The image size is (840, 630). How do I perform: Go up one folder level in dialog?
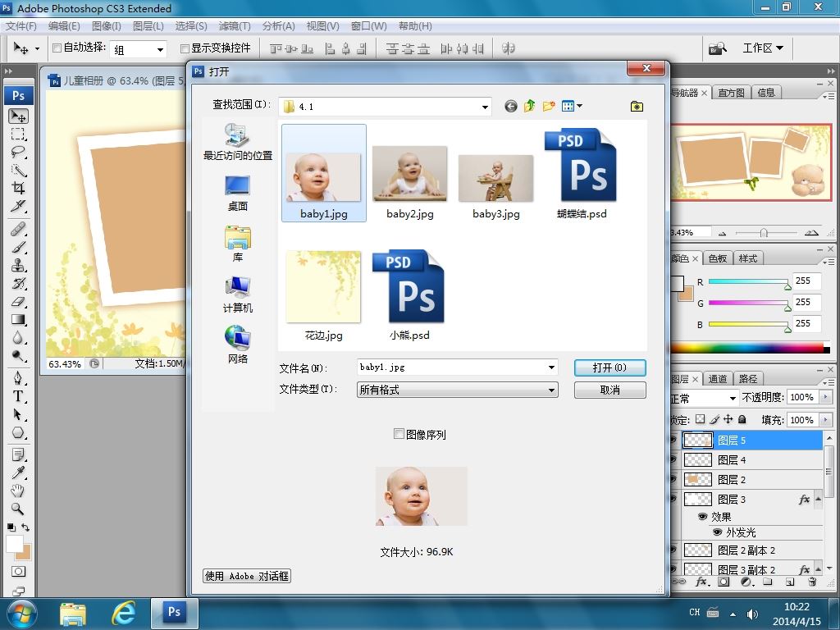[x=529, y=106]
